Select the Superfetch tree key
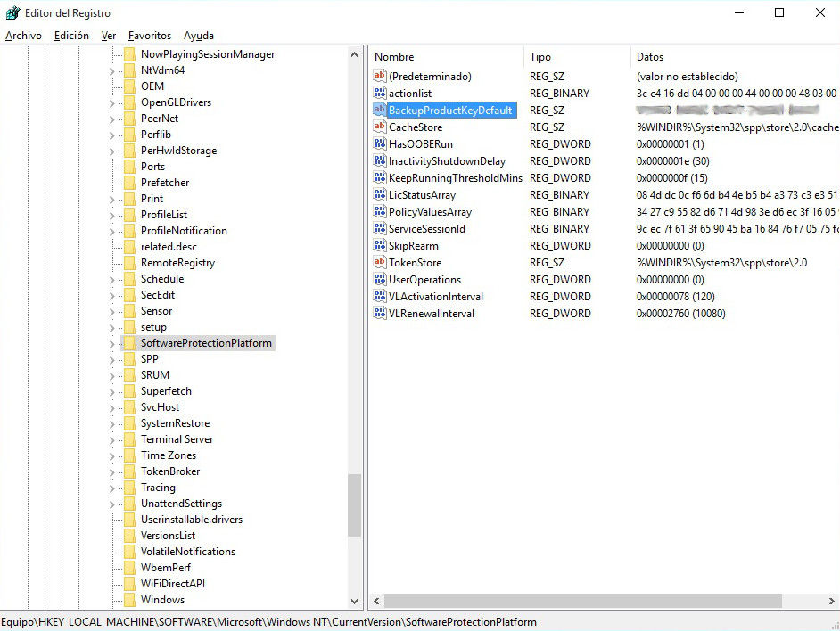Screen dimensions: 840x631 (166, 391)
